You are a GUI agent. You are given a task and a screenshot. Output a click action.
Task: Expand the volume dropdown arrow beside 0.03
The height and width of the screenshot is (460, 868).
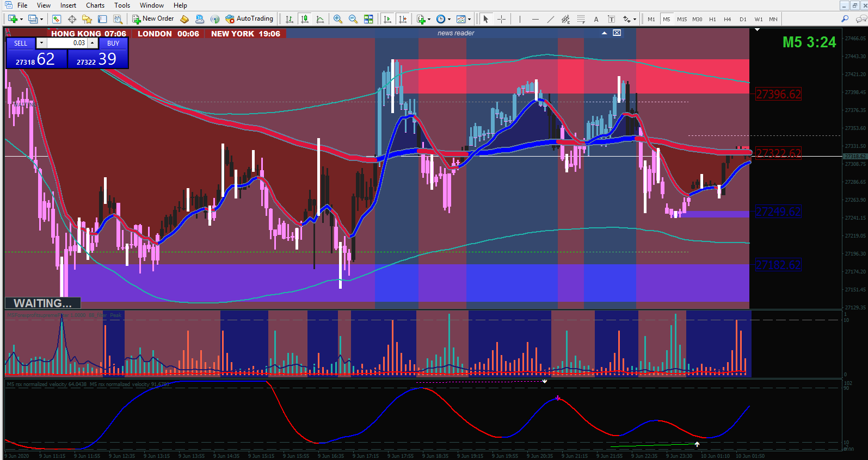(41, 43)
